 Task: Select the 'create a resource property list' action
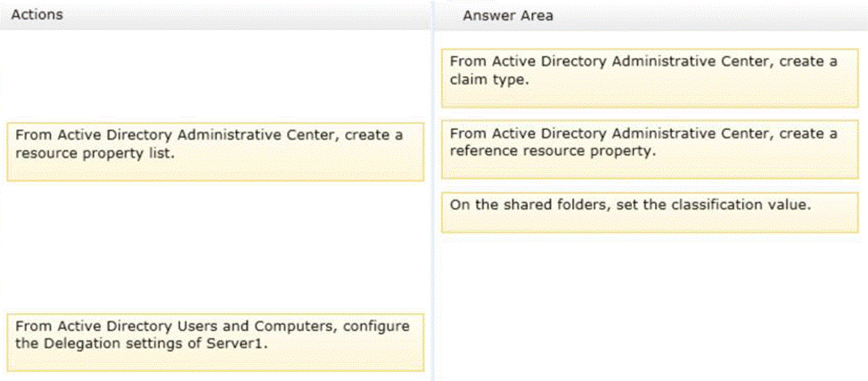tap(215, 151)
